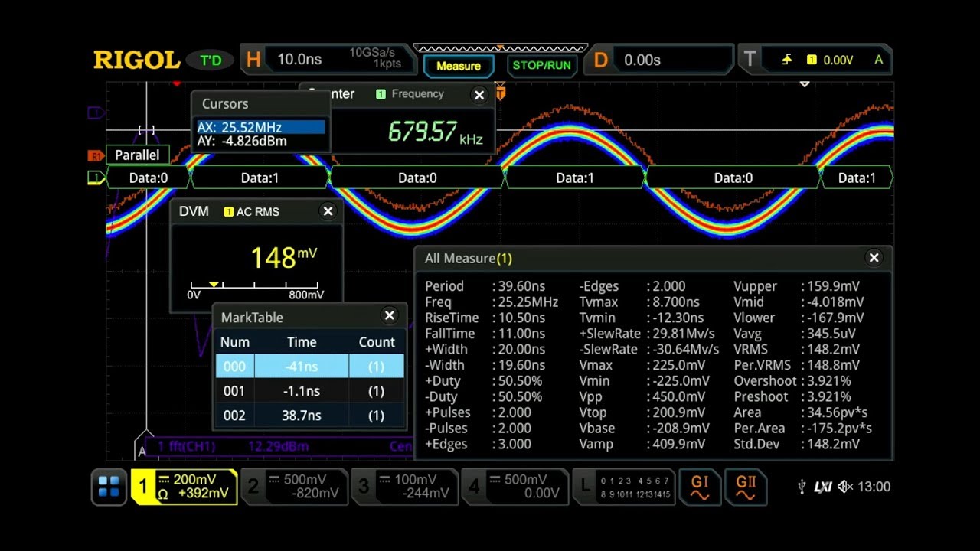Enable channel 3 at 100mV
This screenshot has height=551, width=980.
point(404,487)
